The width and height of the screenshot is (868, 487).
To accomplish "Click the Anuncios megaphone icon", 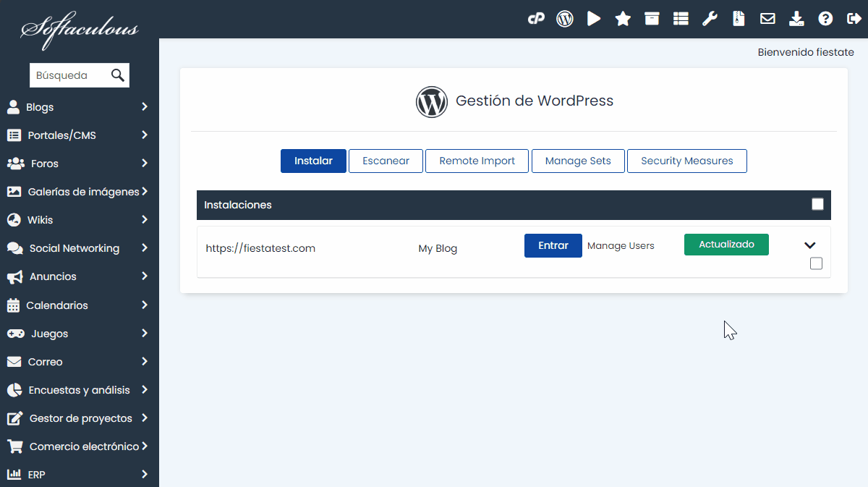I will 14,276.
